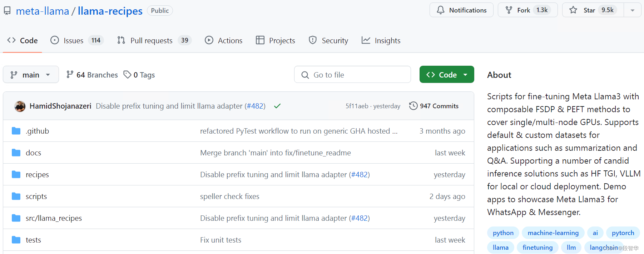Open the docs folder
The image size is (644, 254).
pos(33,153)
